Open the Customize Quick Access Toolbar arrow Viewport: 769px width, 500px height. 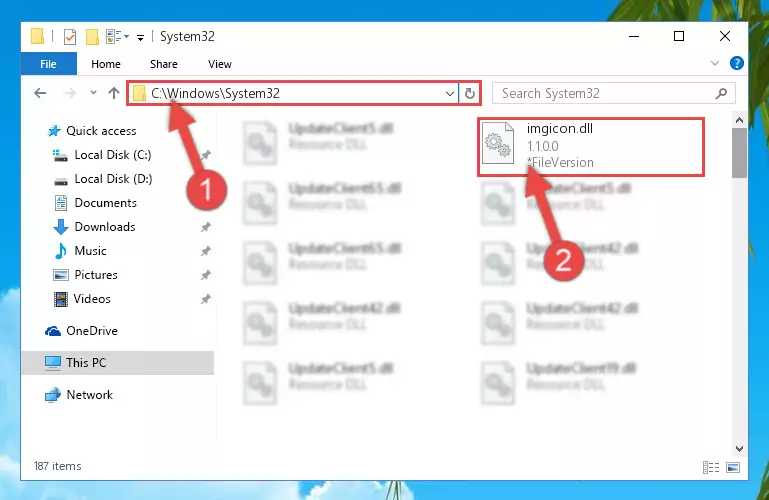140,37
